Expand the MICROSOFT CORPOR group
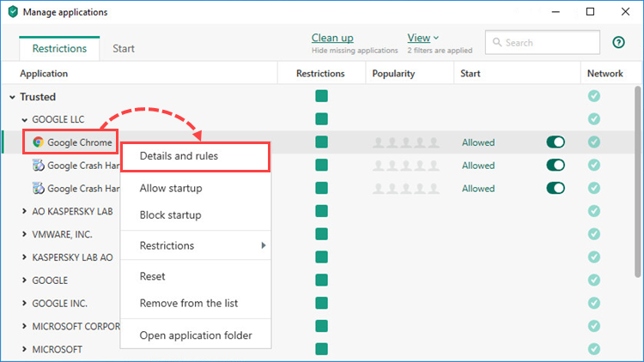Screen dimensions: 644x362 24,326
